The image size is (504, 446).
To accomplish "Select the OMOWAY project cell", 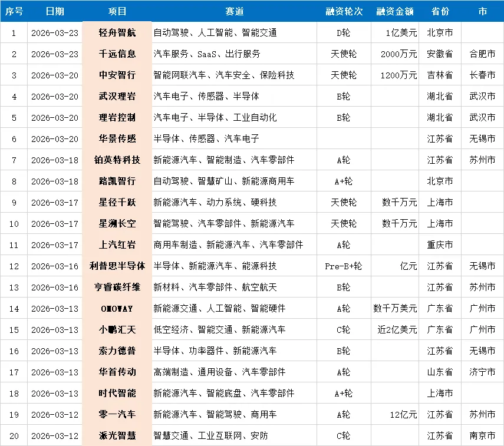I will tap(117, 308).
